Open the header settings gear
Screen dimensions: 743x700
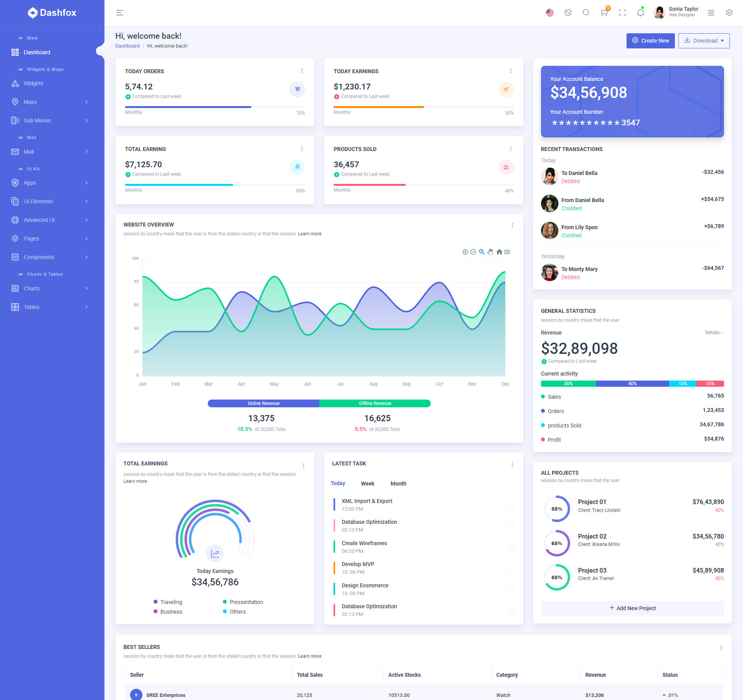pos(729,13)
